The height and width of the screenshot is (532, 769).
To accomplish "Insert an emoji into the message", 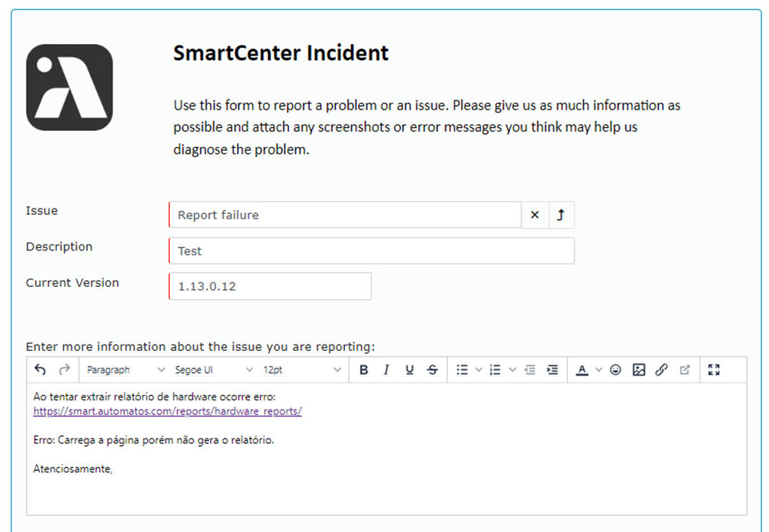I will (x=616, y=370).
